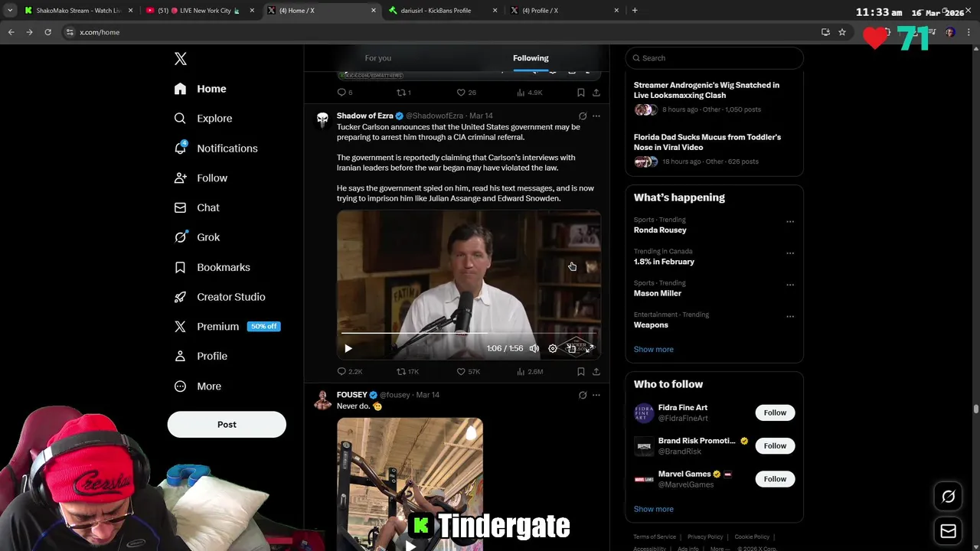Image resolution: width=980 pixels, height=551 pixels.
Task: Reply to the Shadow of Ezra post
Action: click(x=349, y=372)
